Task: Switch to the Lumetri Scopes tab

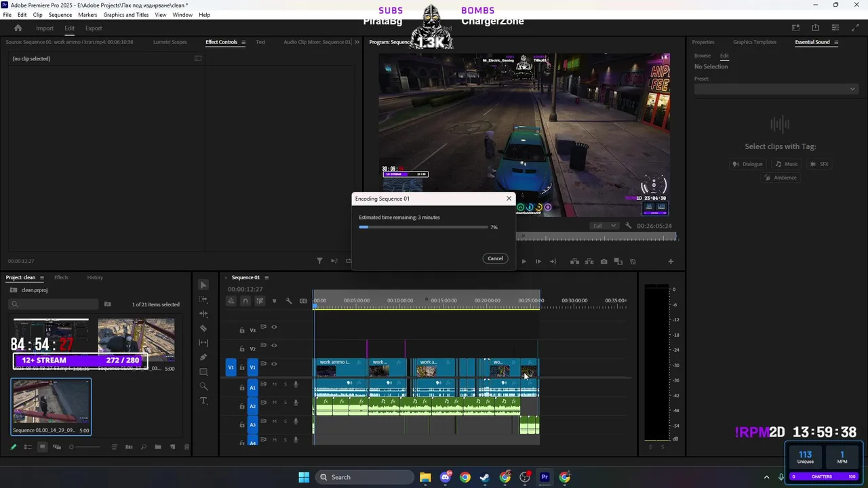Action: coord(170,42)
